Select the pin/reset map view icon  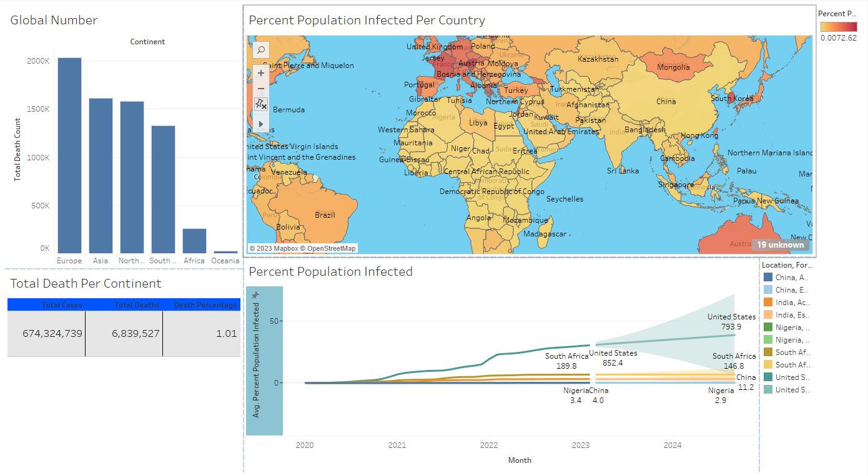pyautogui.click(x=260, y=104)
